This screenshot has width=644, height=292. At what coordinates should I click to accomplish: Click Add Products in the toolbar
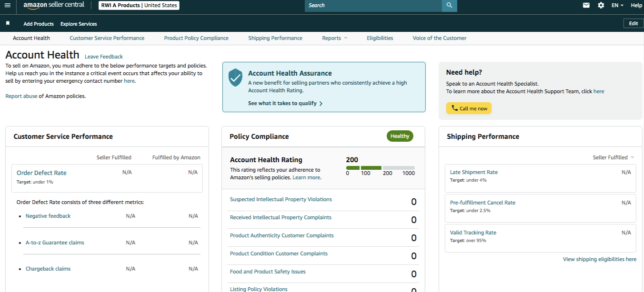pyautogui.click(x=39, y=24)
